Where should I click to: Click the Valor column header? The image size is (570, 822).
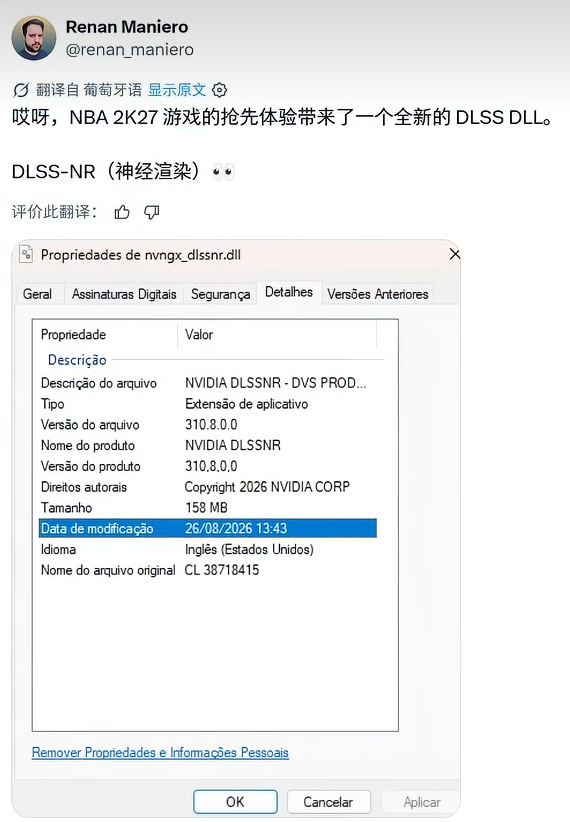click(x=277, y=334)
